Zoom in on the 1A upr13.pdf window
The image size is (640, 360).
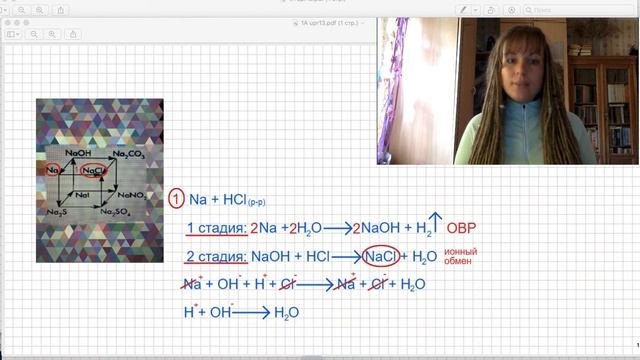coord(52,34)
